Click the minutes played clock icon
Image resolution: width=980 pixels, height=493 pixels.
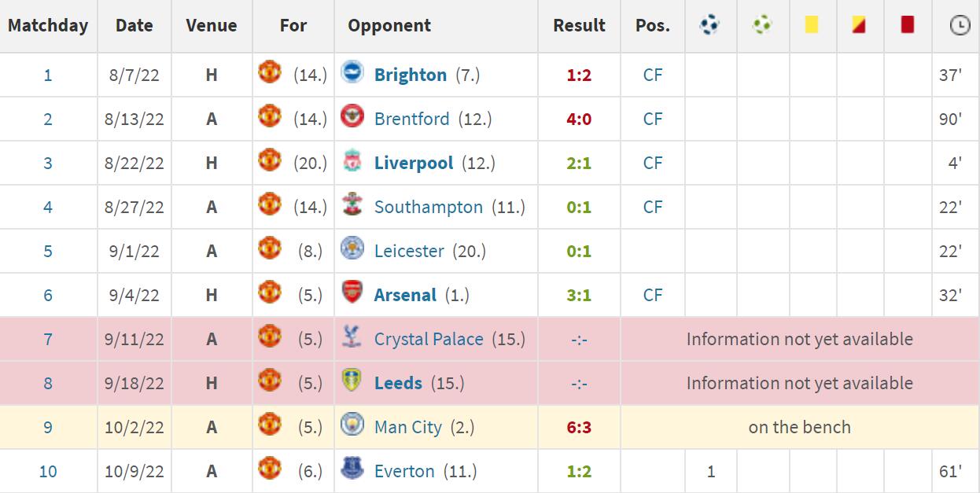[x=960, y=25]
